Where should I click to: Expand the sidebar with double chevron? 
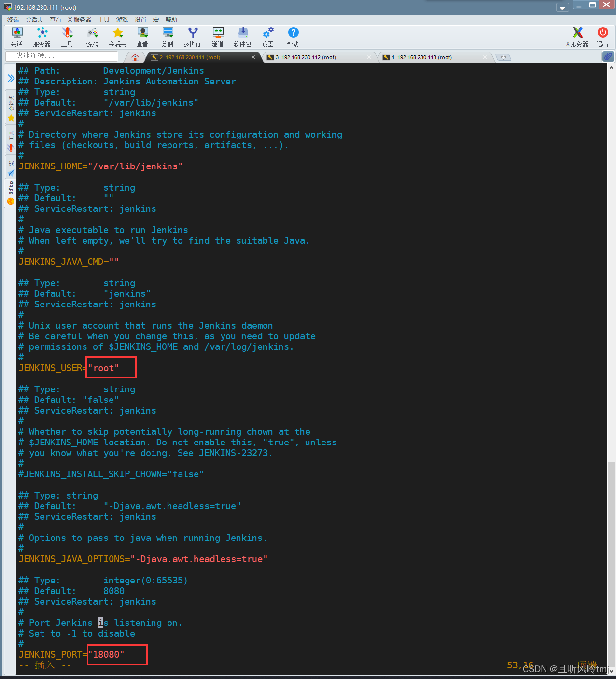[11, 78]
